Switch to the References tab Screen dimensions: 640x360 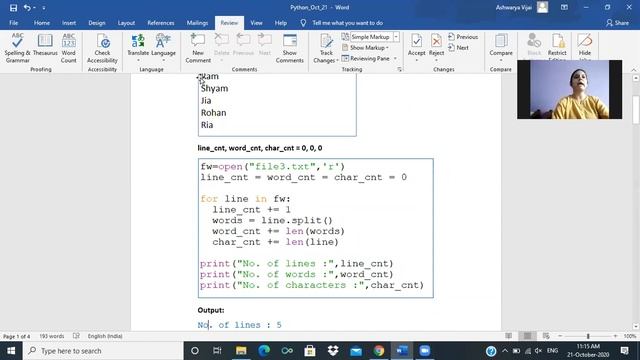161,23
